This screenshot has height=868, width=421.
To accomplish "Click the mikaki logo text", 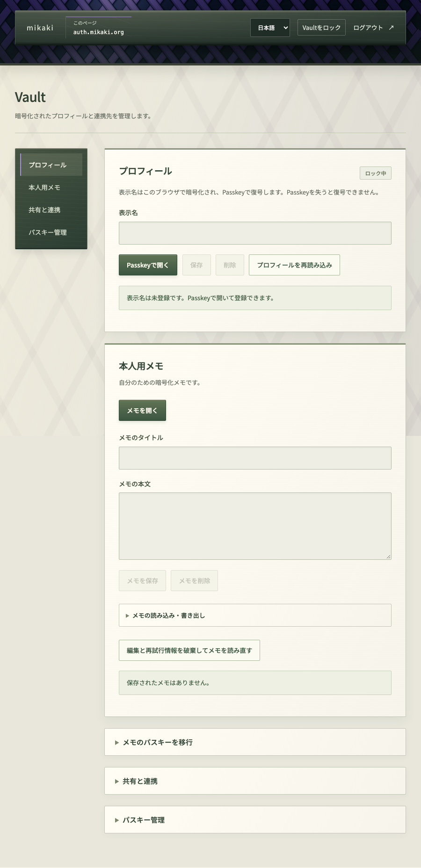I will click(40, 28).
